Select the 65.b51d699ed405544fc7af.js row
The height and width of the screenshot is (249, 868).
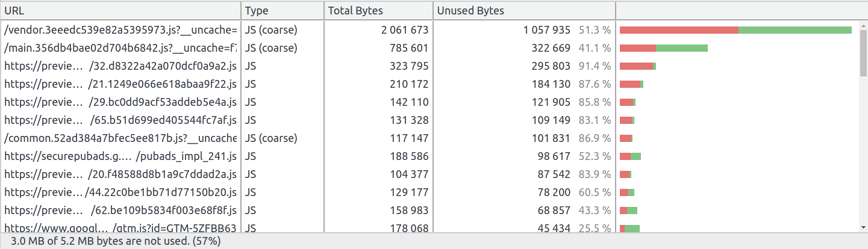coord(429,120)
